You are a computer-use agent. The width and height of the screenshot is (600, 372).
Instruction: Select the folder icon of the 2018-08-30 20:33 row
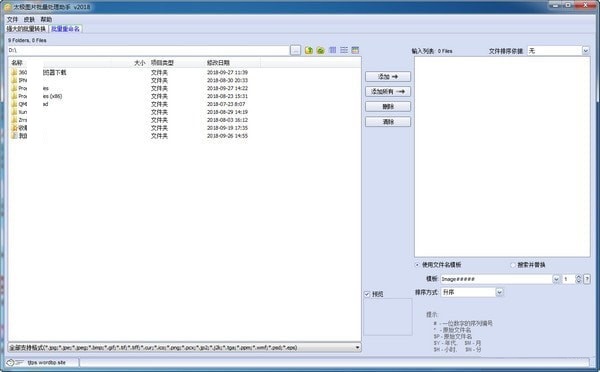(x=14, y=80)
